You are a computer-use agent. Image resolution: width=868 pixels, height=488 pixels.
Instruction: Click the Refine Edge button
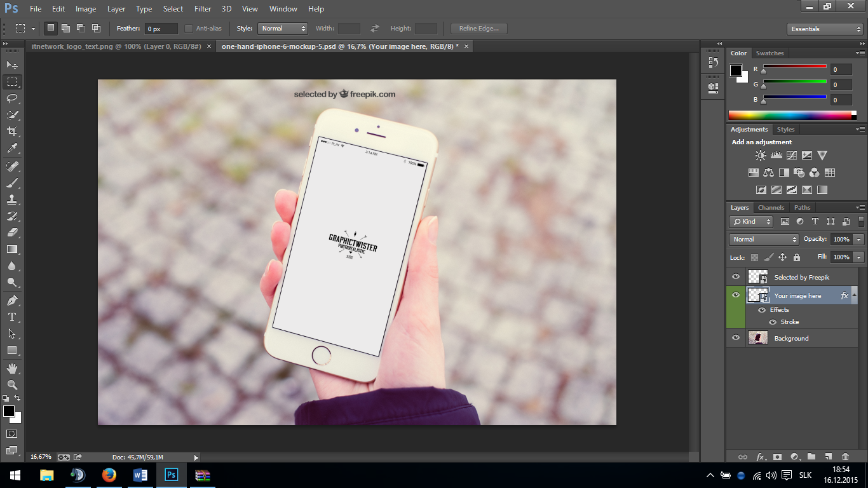(x=478, y=29)
